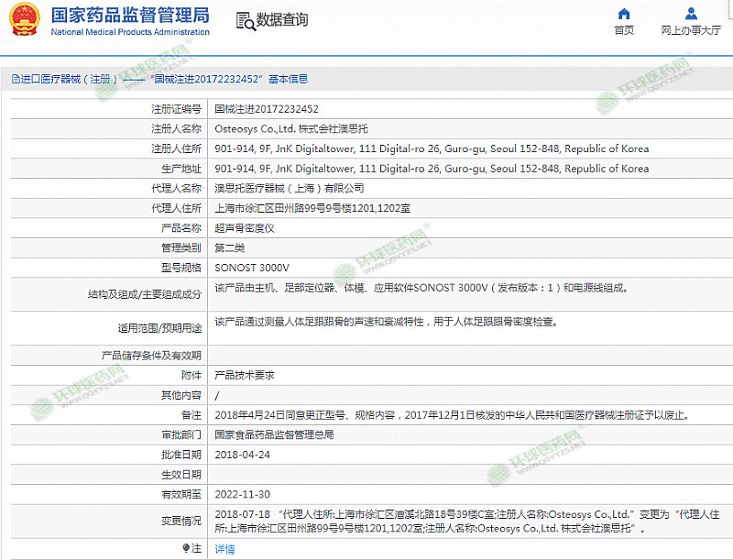733x560 pixels.
Task: Click the pin icon beside 注
Action: point(187,548)
